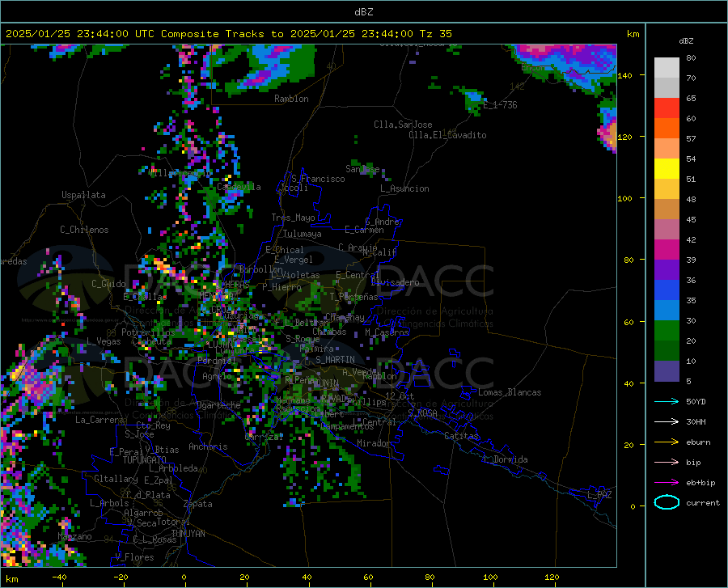Select the bright green 30 dBZ swatch
The image size is (728, 588).
[667, 331]
